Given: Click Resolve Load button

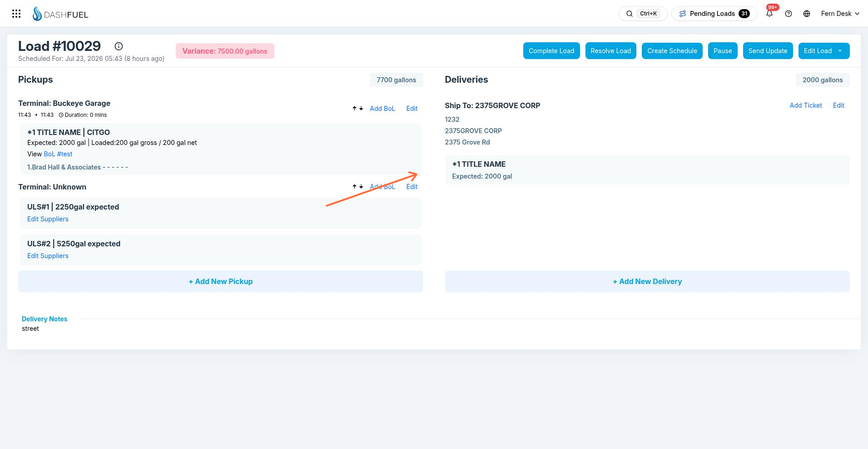Looking at the screenshot, I should (610, 51).
